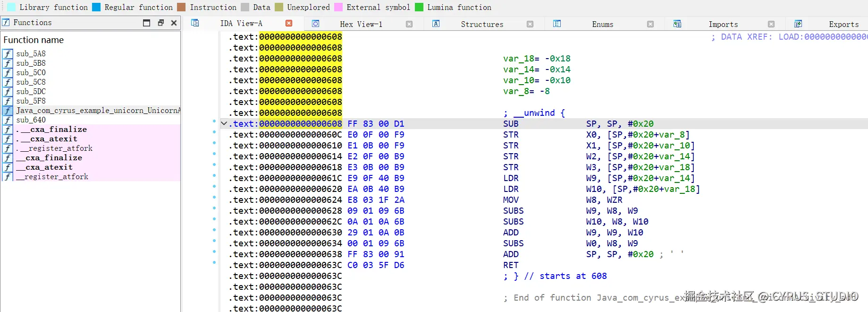Image resolution: width=868 pixels, height=312 pixels.
Task: Select the .__cxa_atexit function
Action: (x=47, y=139)
